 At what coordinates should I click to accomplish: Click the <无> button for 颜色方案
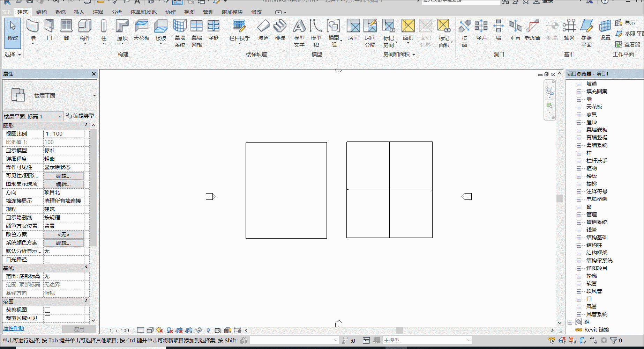pos(63,234)
